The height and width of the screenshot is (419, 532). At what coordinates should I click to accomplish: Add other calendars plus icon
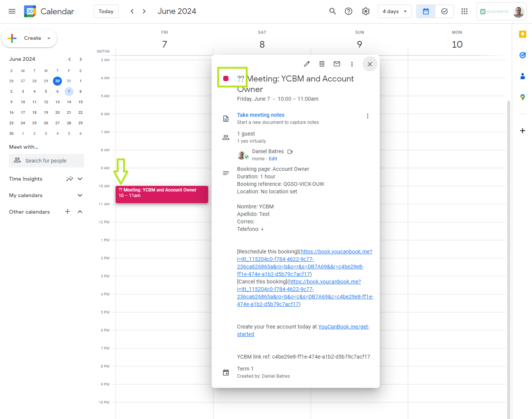(68, 212)
